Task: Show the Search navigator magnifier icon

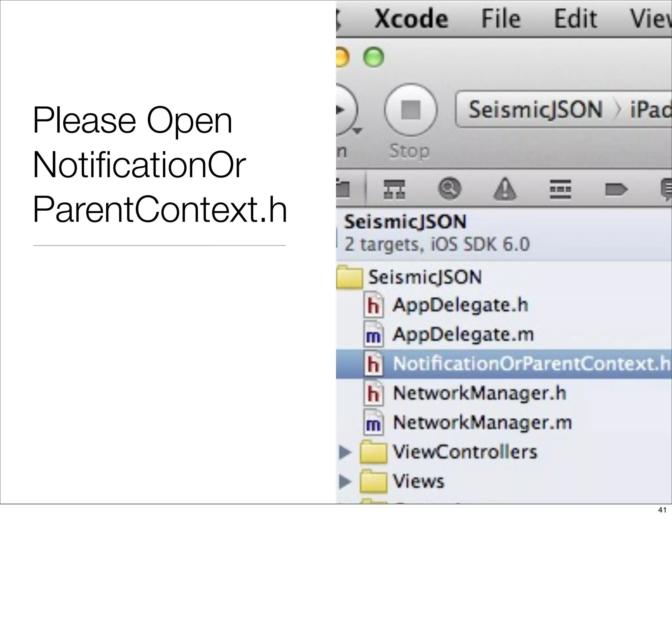Action: point(449,188)
